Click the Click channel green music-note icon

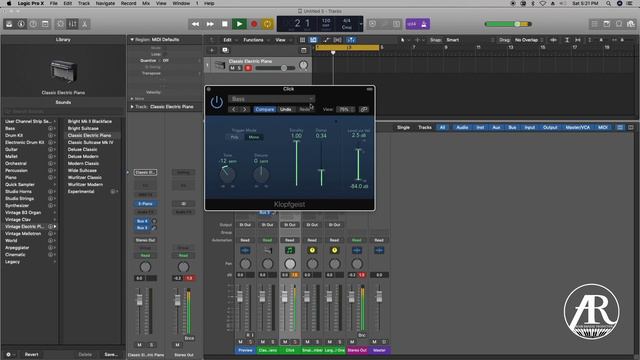(289, 250)
